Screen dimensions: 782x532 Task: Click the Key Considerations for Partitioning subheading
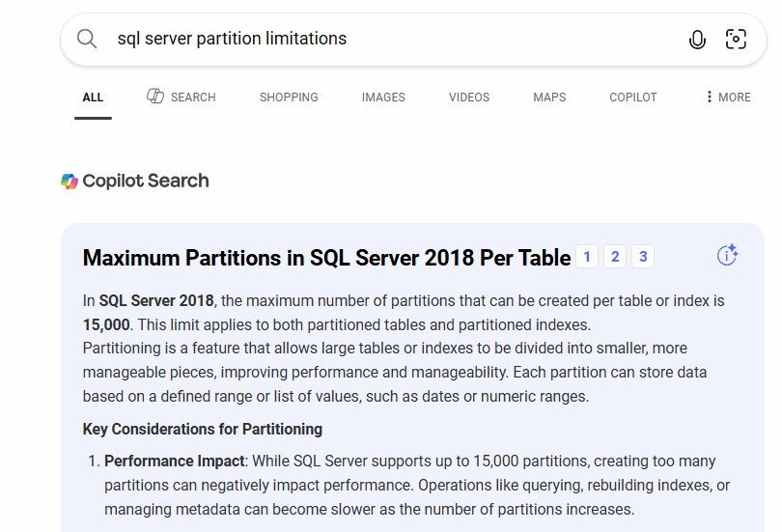(x=203, y=430)
